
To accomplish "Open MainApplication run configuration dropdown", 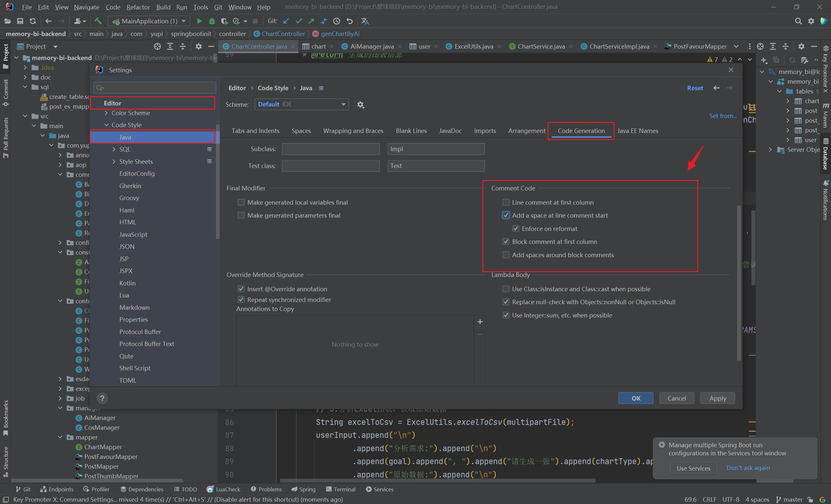I will pos(149,21).
